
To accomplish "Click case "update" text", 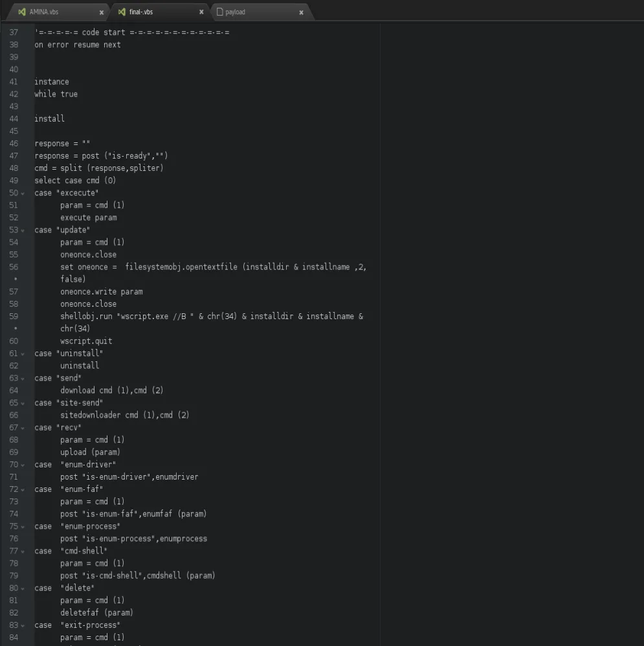I will click(x=61, y=230).
